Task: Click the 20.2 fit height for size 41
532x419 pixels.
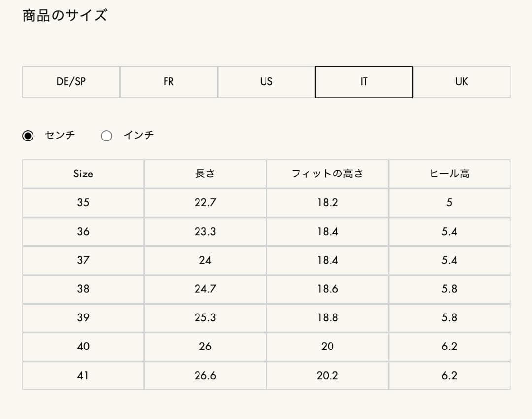Action: pos(327,375)
